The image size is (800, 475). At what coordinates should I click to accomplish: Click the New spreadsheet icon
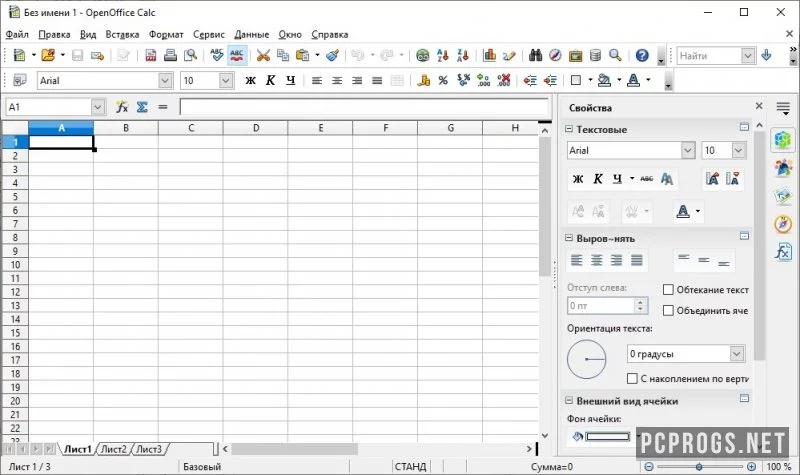[19, 55]
